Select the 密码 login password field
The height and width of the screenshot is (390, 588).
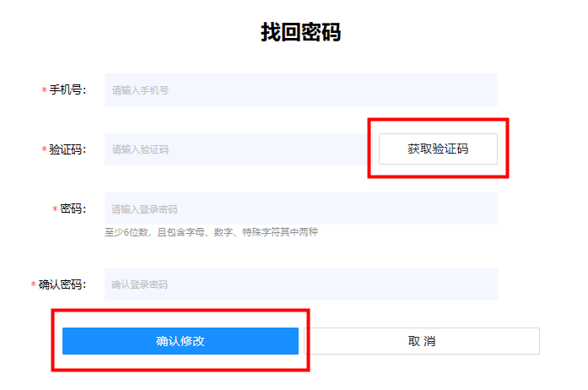(x=301, y=209)
